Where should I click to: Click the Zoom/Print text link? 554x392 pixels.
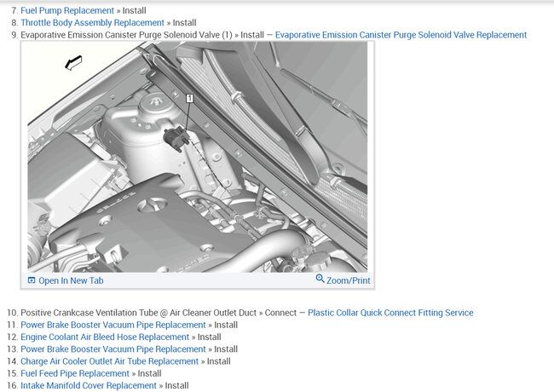[348, 280]
